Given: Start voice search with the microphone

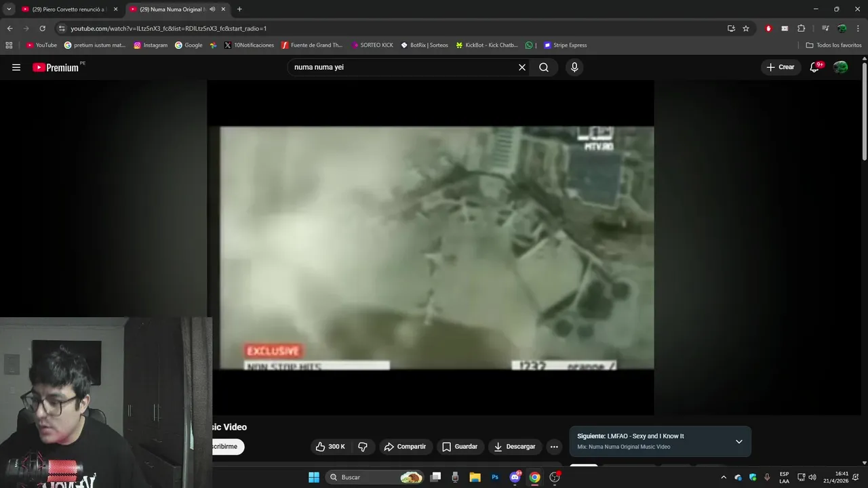Looking at the screenshot, I should (x=574, y=67).
